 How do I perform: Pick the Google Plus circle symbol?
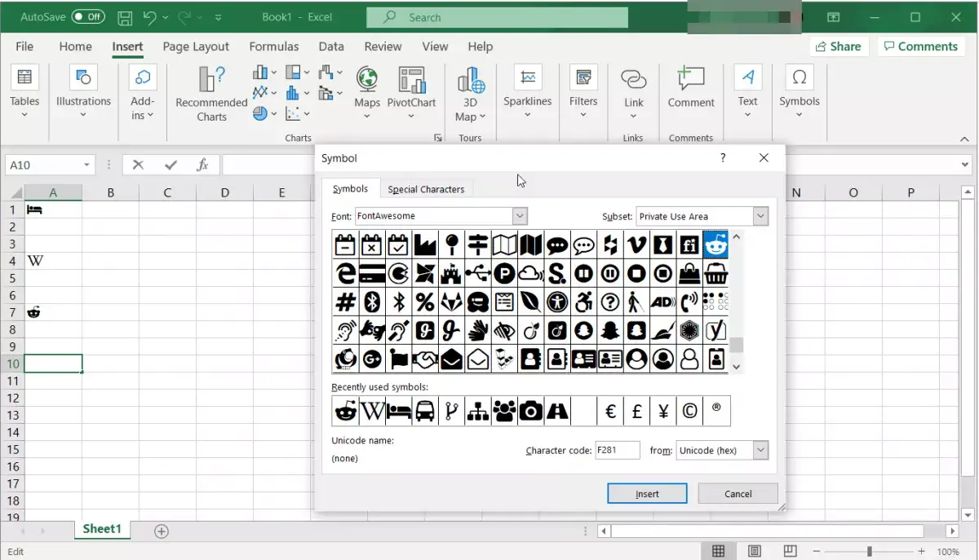pyautogui.click(x=372, y=359)
